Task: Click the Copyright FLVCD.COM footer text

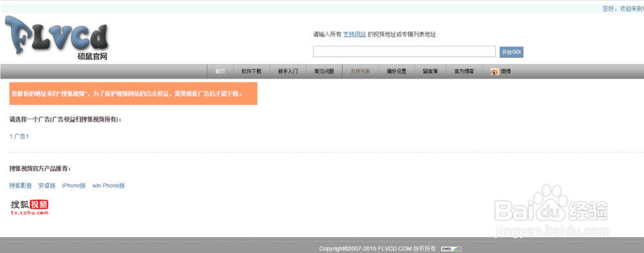Action: pyautogui.click(x=377, y=249)
